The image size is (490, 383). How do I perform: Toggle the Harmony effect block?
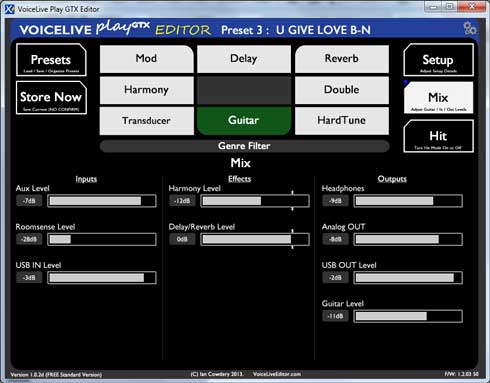(146, 90)
